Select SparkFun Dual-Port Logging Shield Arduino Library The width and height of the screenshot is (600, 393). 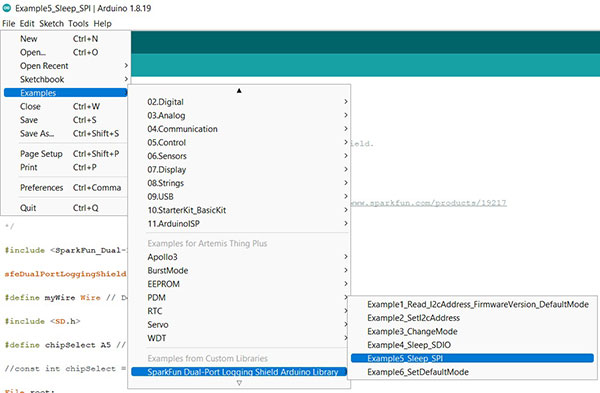239,372
